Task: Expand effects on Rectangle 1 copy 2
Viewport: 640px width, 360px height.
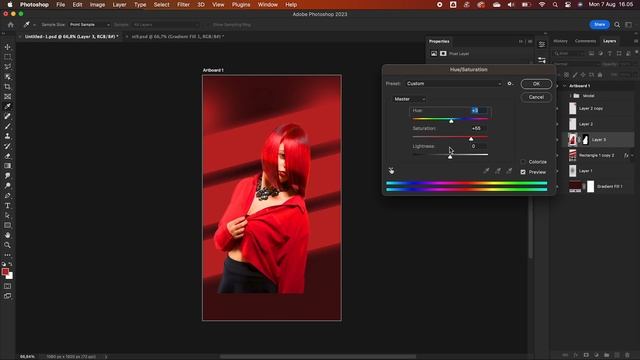Action: pos(632,155)
